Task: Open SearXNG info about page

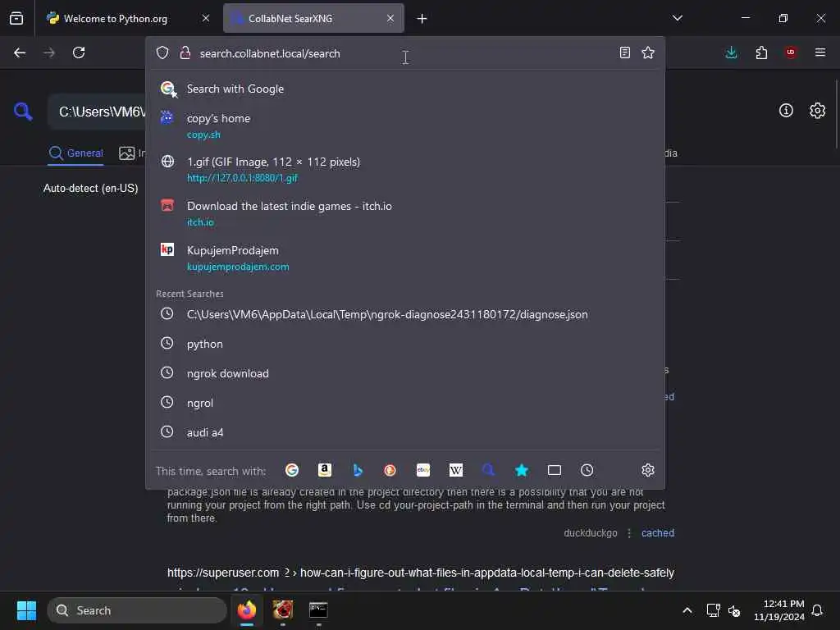Action: pyautogui.click(x=786, y=111)
